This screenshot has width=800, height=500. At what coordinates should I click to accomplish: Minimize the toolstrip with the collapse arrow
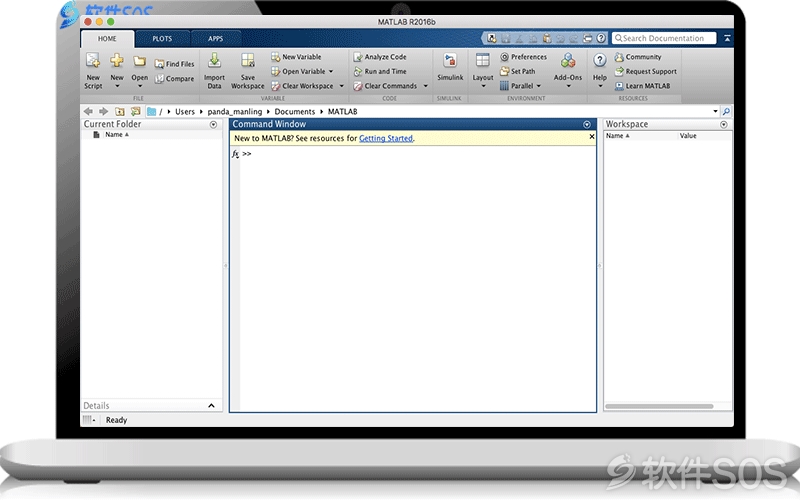727,38
